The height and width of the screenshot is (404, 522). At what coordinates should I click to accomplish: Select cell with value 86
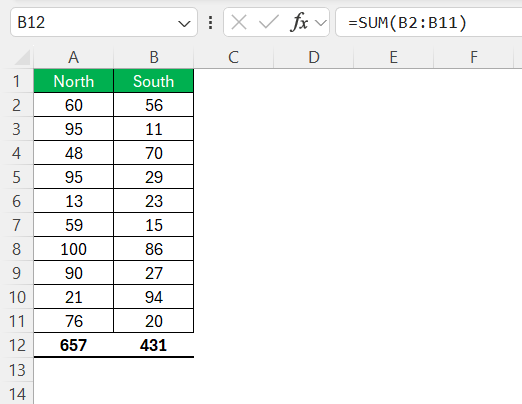pos(154,249)
